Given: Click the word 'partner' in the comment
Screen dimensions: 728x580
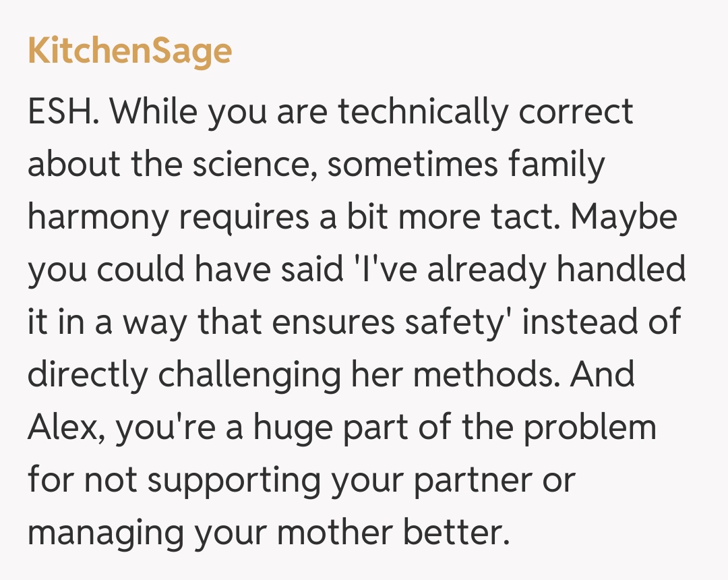Looking at the screenshot, I should click(464, 480).
